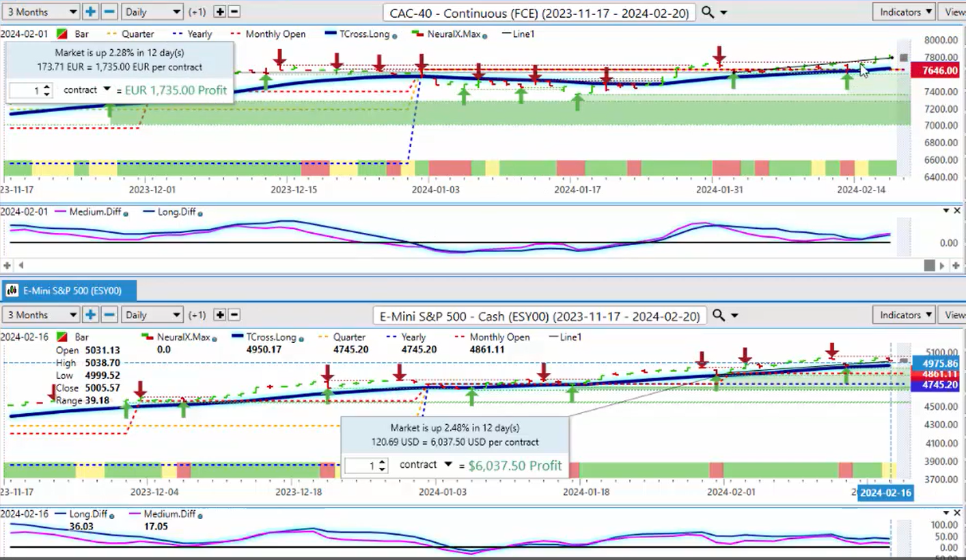The height and width of the screenshot is (560, 966).
Task: Open E-Mini Diff sub-panel menu arrow
Action: pos(946,513)
